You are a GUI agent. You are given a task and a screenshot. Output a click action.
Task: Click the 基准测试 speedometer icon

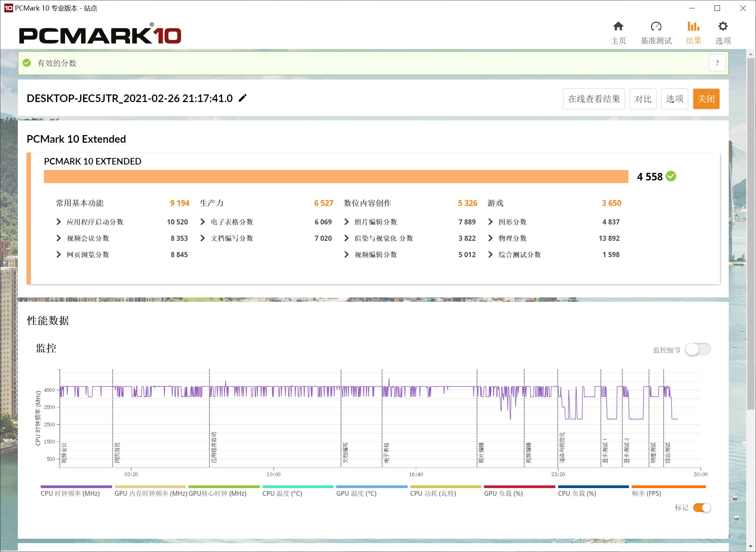[x=656, y=32]
